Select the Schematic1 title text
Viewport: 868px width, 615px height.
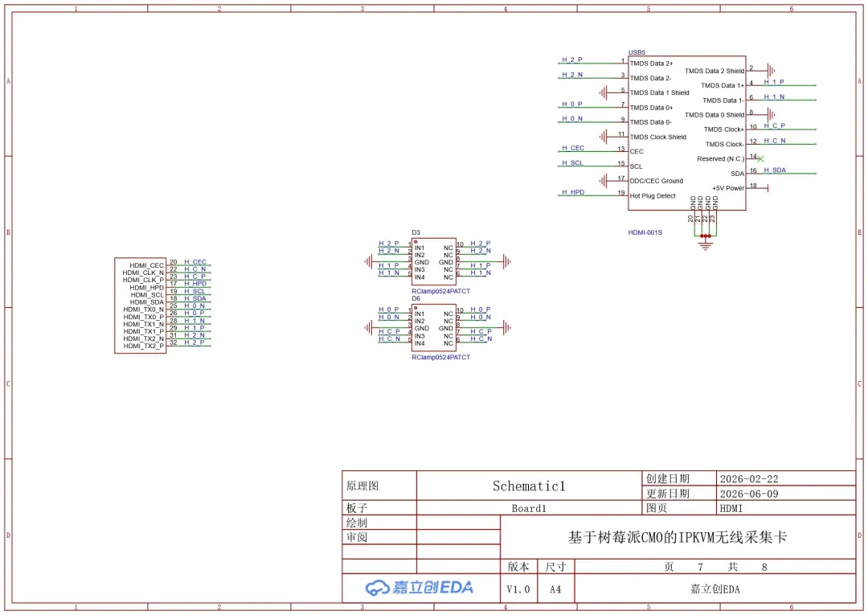point(529,486)
